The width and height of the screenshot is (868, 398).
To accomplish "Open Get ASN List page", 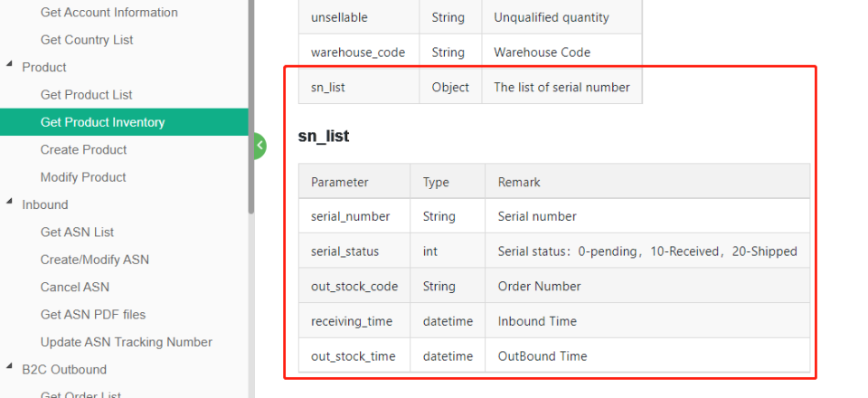I will 77,232.
